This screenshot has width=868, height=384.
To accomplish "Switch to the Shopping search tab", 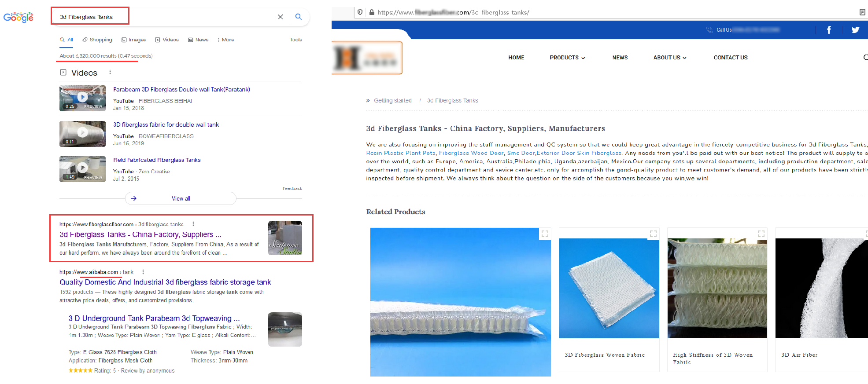I will coord(97,40).
